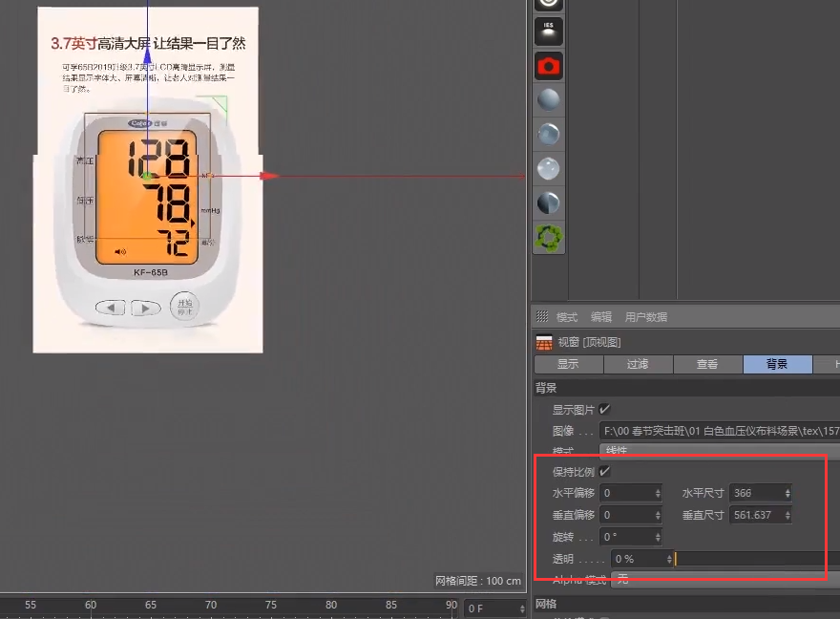Click the second, glossy blue material sphere icon
Viewport: 840px width, 619px height.
pyautogui.click(x=549, y=135)
